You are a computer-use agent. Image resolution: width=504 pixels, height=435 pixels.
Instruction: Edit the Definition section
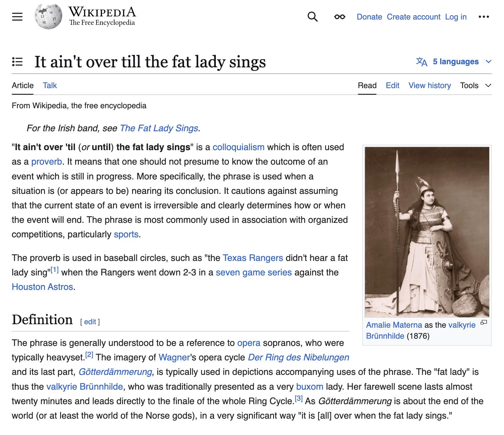point(90,322)
